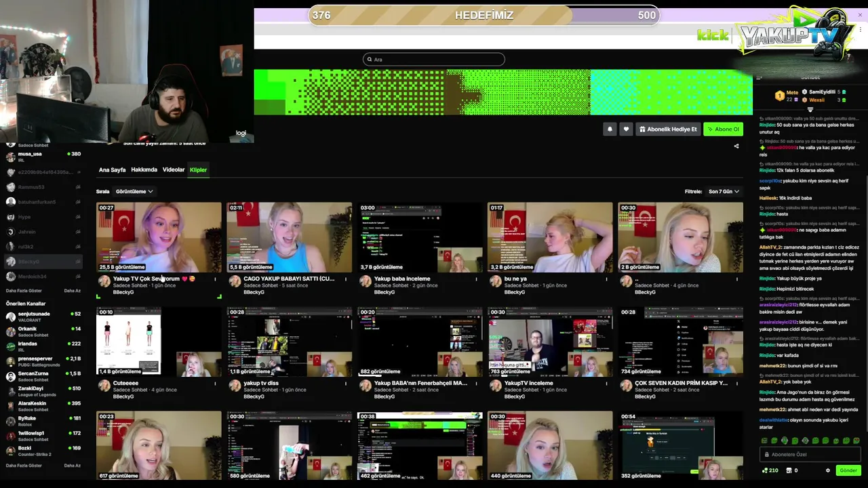Viewport: 868px width, 488px height.
Task: Open the Yakup TV Çok Seviyorum clip title
Action: coord(154,279)
